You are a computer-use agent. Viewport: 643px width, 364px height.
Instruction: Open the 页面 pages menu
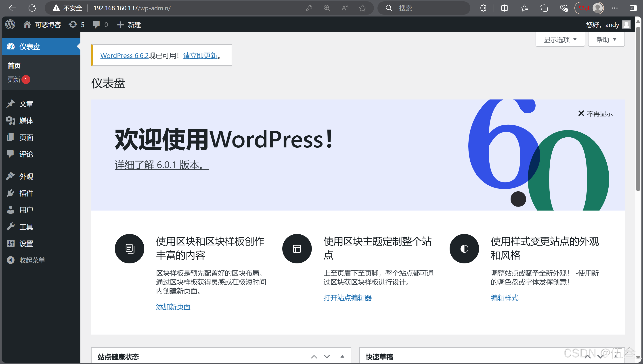[x=41, y=137]
